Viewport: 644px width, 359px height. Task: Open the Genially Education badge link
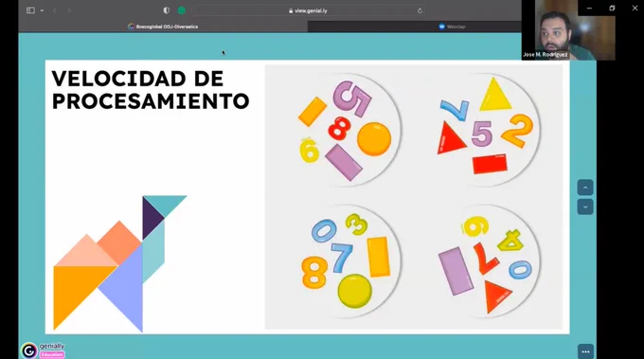click(52, 354)
